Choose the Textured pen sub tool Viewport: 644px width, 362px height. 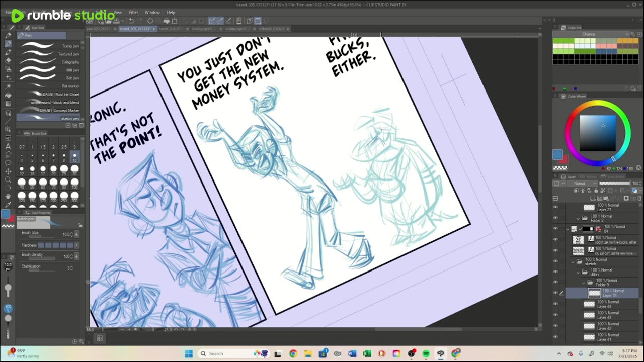coord(49,54)
